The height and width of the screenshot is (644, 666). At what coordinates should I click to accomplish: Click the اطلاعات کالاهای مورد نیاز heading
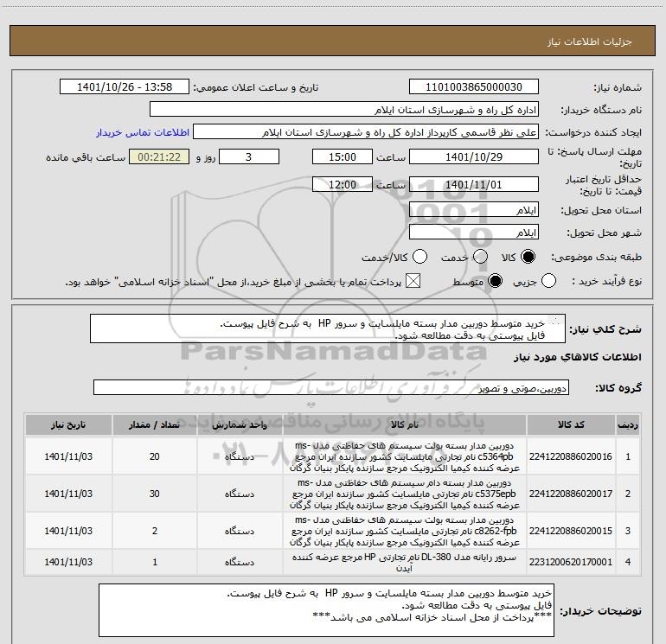click(x=577, y=357)
